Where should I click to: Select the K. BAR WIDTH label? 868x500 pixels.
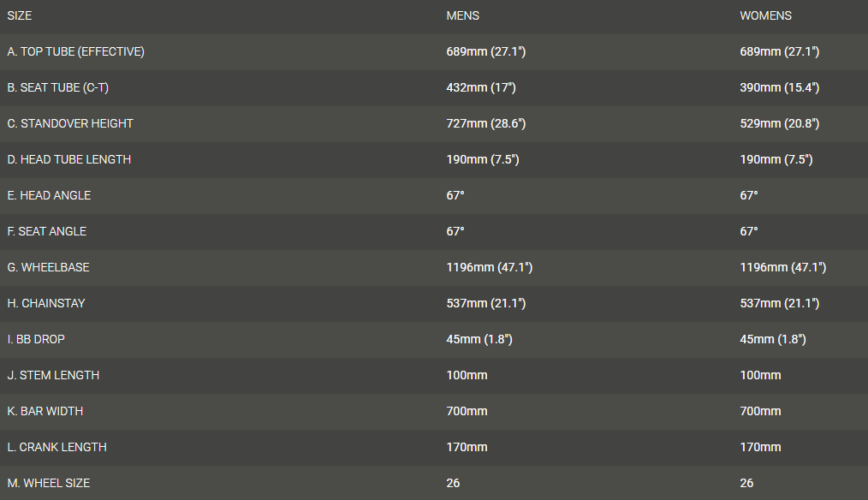45,411
